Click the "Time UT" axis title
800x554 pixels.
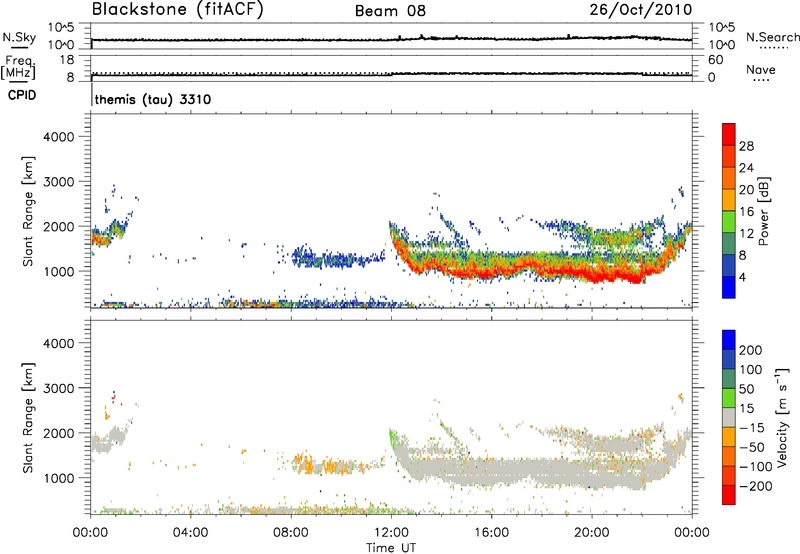pyautogui.click(x=391, y=547)
